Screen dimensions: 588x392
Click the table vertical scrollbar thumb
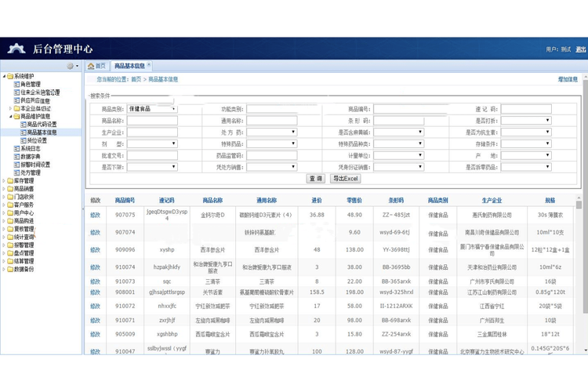[579, 205]
